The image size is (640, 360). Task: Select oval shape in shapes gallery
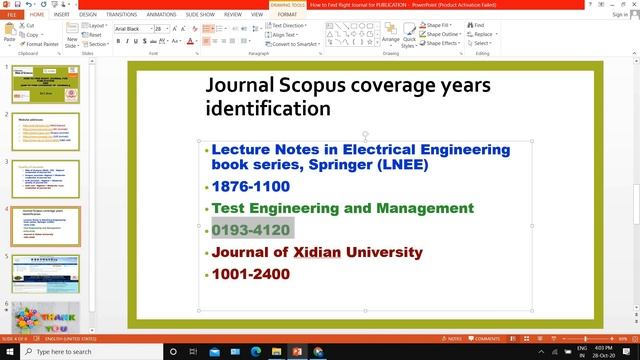click(362, 26)
